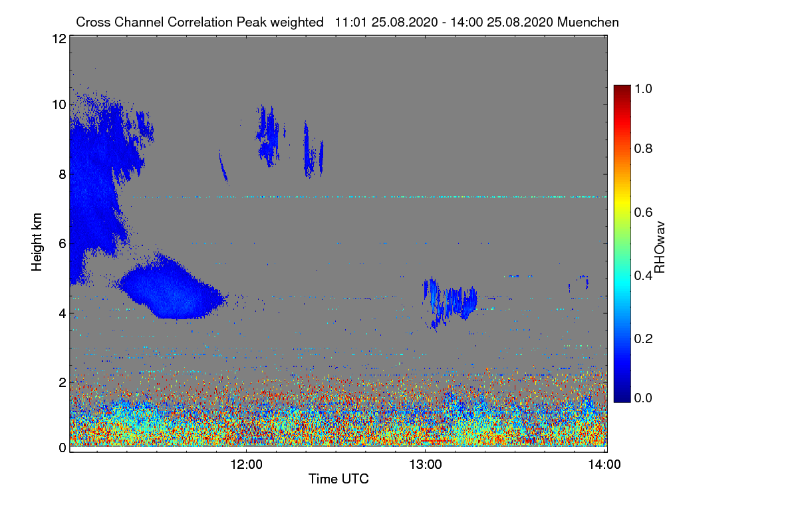Click the RHOwav color scale bar
The width and height of the screenshot is (798, 532).
(x=621, y=243)
